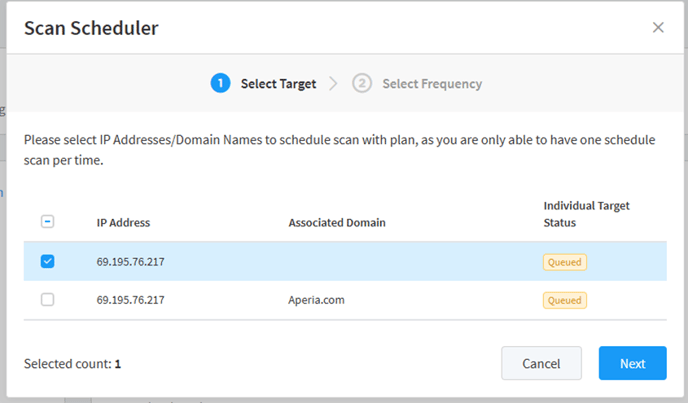Image resolution: width=688 pixels, height=403 pixels.
Task: Click the IP Address column header
Action: [x=123, y=223]
